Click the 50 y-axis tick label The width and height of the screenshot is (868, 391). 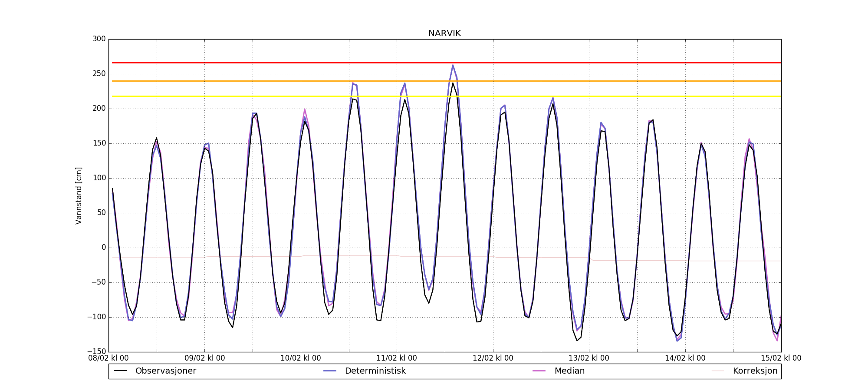click(x=101, y=213)
